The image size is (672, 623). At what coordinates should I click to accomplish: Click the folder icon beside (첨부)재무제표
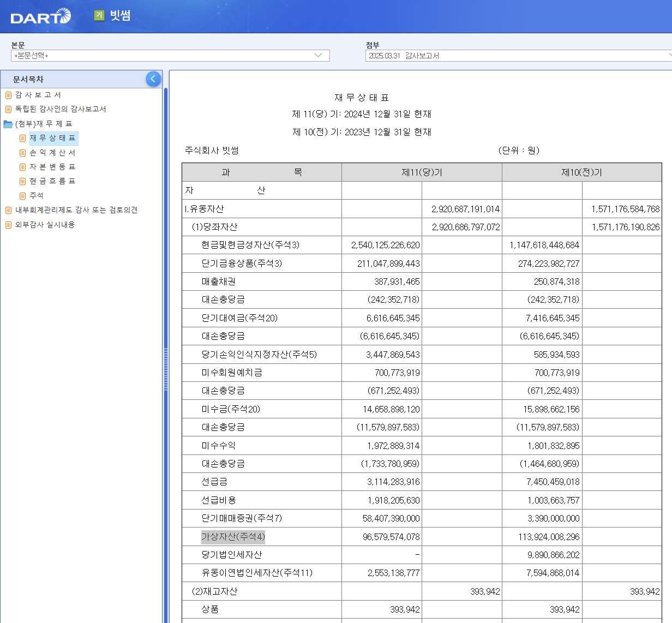click(8, 124)
